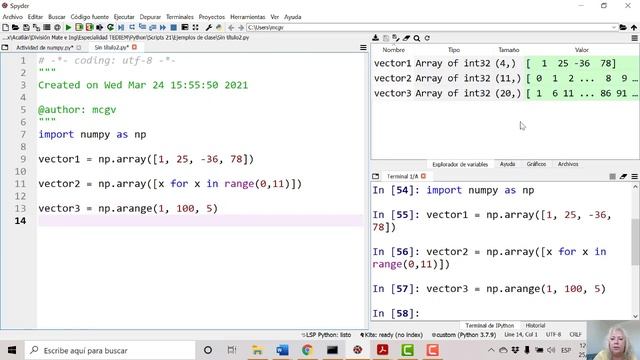Open preferences wrench icon
The image size is (640, 360).
(x=209, y=27)
